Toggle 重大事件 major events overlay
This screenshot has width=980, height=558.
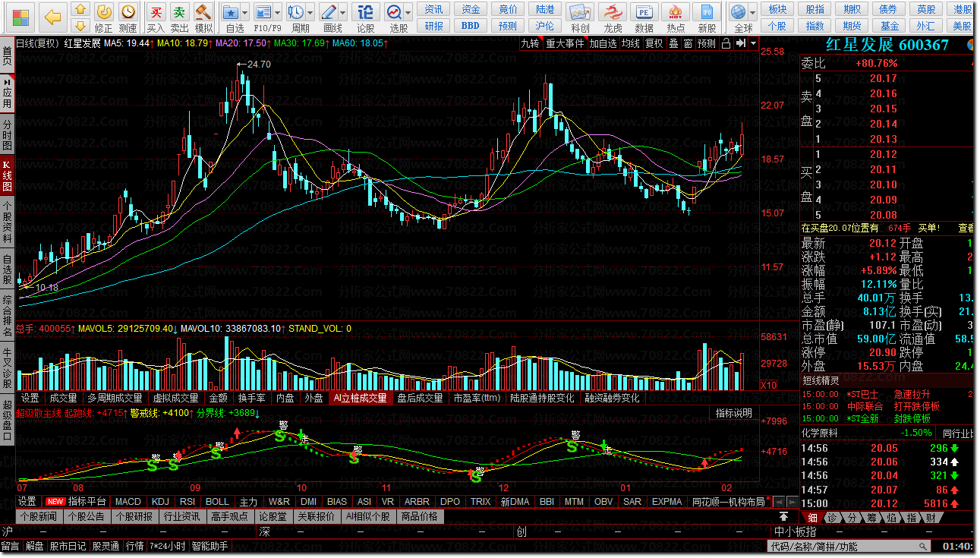coord(566,43)
